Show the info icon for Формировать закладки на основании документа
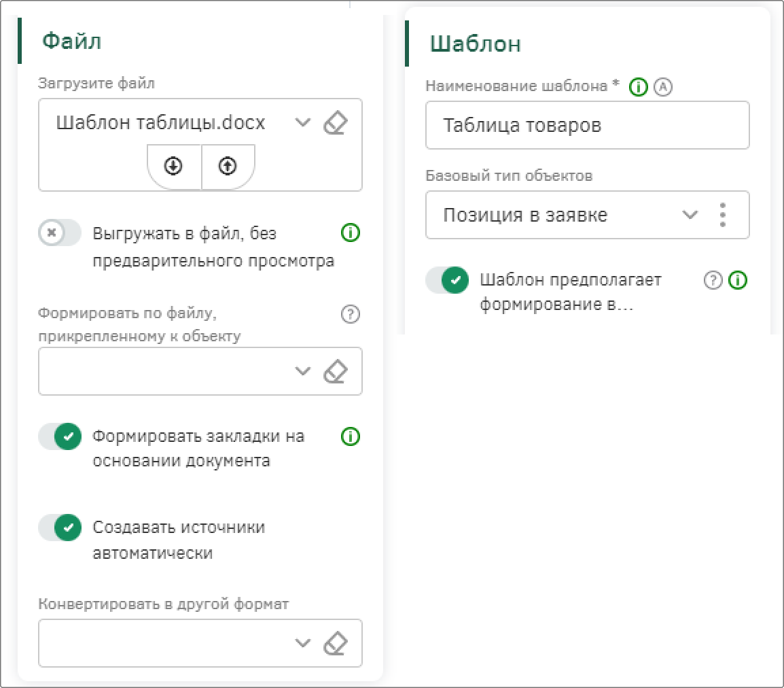Image resolution: width=784 pixels, height=688 pixels. point(351,436)
